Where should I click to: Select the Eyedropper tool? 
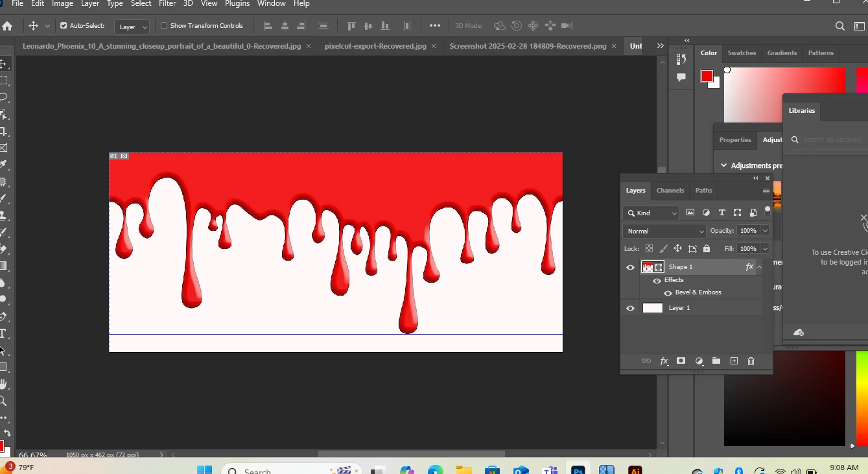(3, 165)
